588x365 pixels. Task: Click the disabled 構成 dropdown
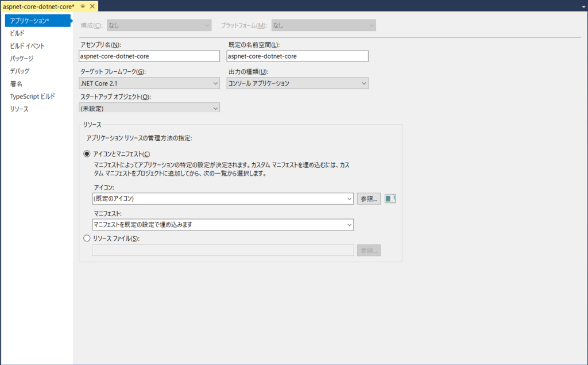coord(159,25)
